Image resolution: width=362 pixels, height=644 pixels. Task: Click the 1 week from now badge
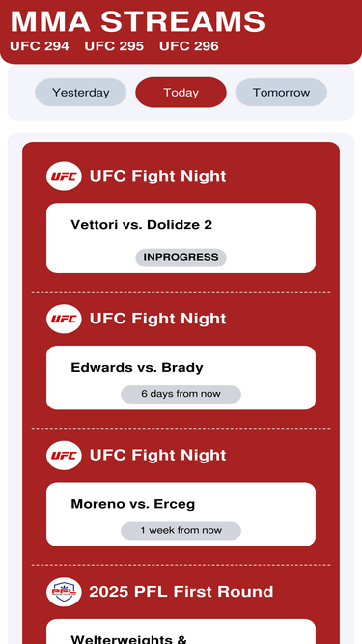[x=181, y=531]
